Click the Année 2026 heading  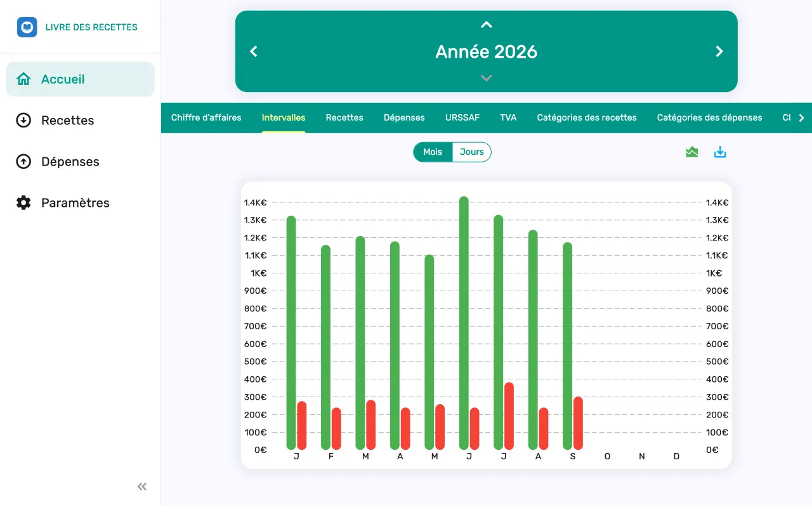(x=487, y=51)
